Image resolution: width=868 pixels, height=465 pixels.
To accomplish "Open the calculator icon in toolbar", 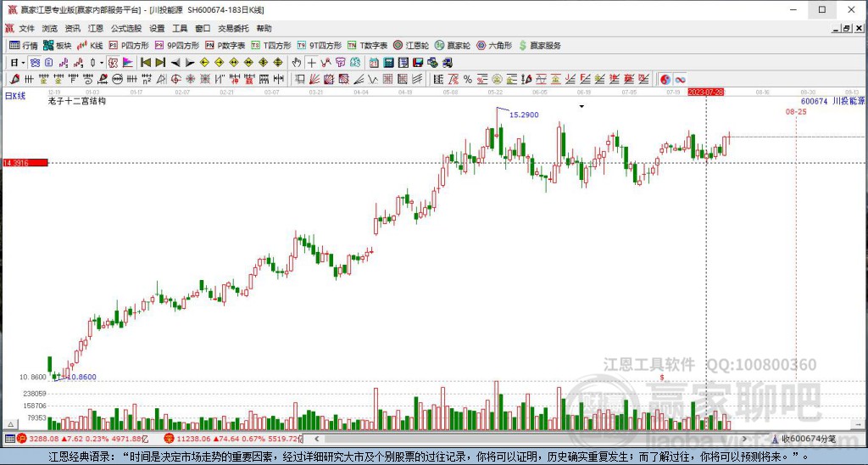I will tap(387, 62).
